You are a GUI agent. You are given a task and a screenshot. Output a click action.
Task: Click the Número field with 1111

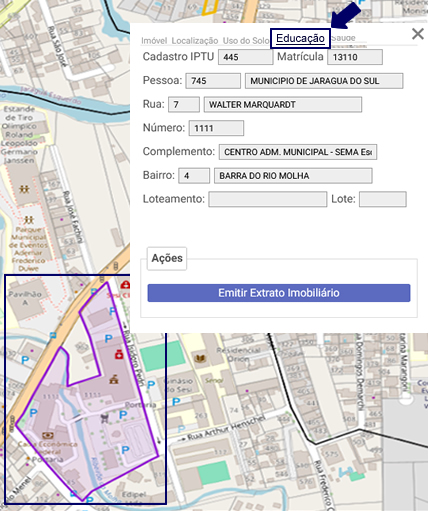216,128
